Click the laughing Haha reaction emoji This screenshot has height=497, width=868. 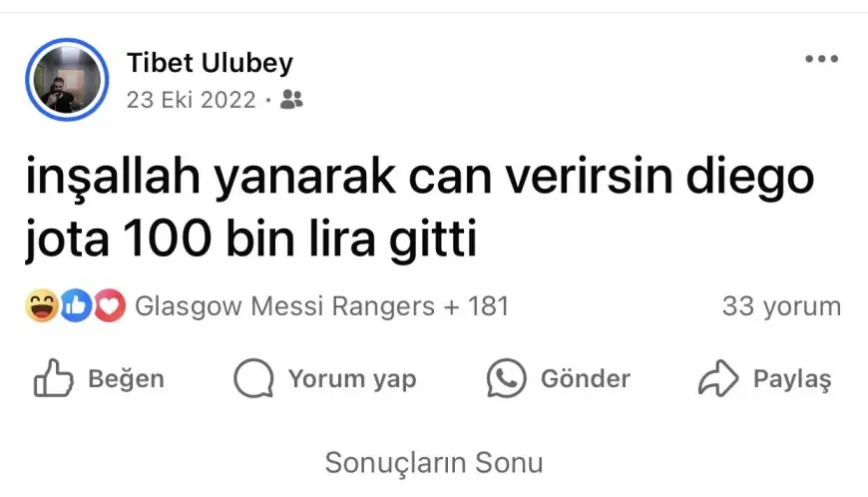pos(42,305)
